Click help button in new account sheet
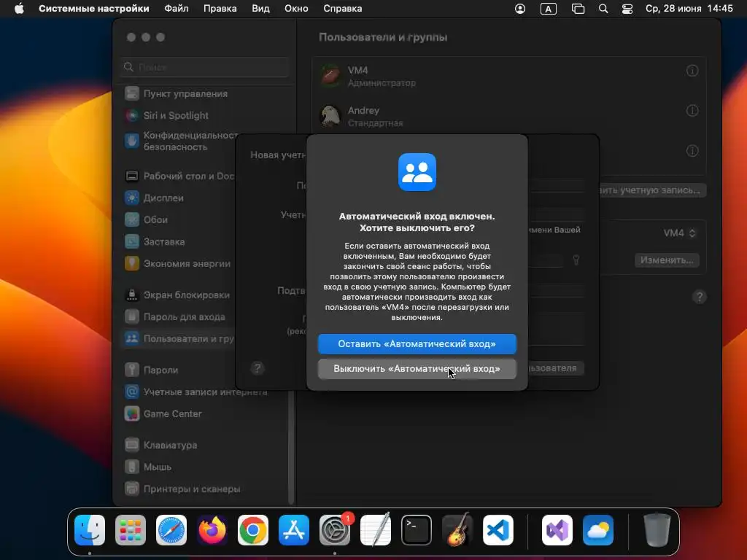 tap(258, 368)
